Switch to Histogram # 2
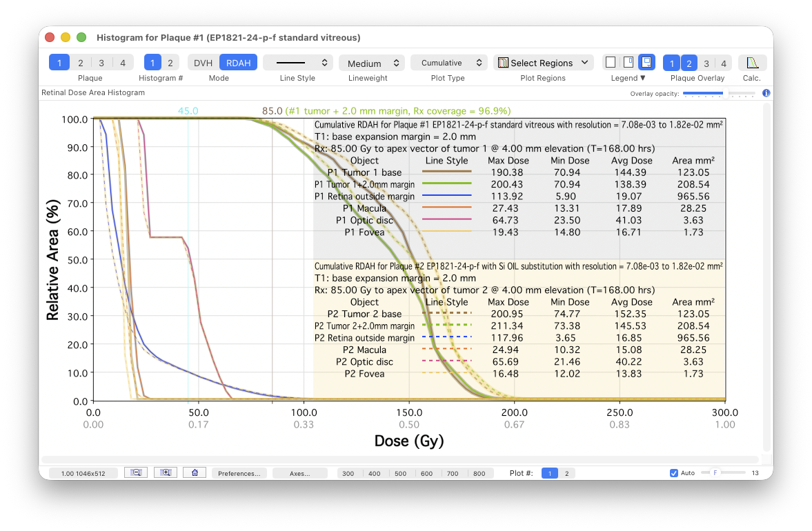The height and width of the screenshot is (531, 812). [170, 63]
